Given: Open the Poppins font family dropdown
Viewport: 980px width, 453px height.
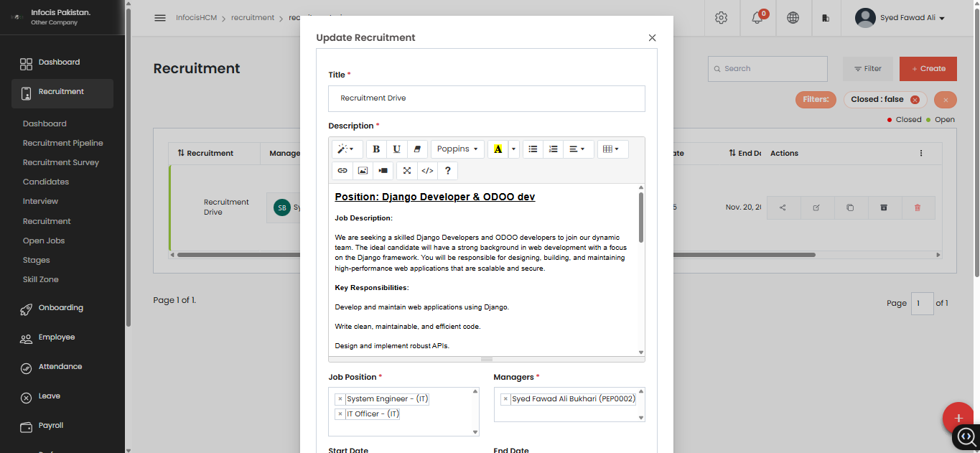Looking at the screenshot, I should 457,149.
